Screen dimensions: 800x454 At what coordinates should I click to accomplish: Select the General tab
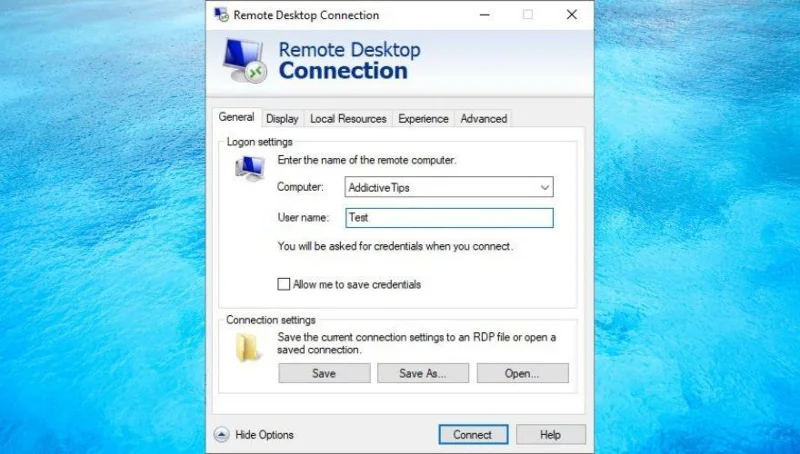pos(236,117)
